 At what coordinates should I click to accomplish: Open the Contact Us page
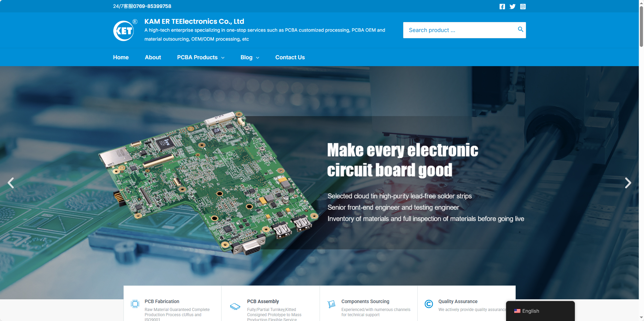point(290,58)
